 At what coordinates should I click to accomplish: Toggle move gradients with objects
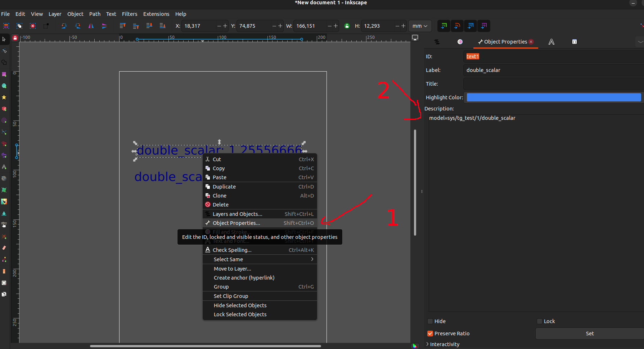(x=470, y=26)
